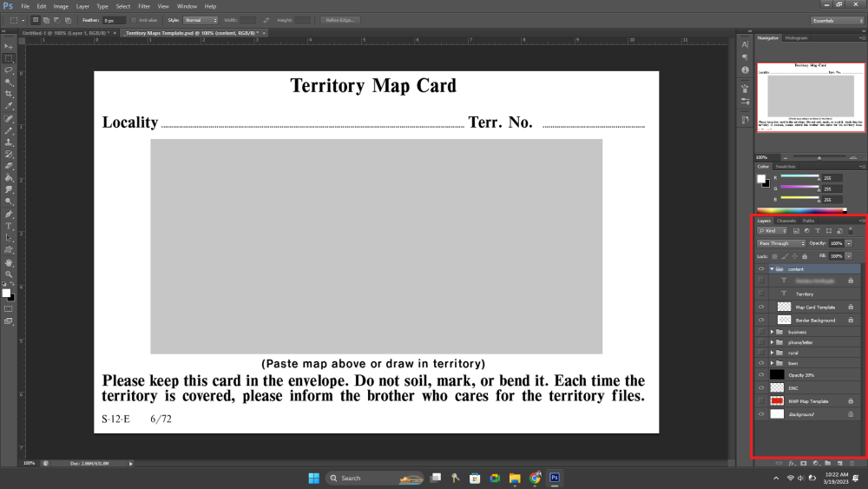This screenshot has height=489, width=868.
Task: Open the Pass Through blend mode dropdown
Action: pos(780,243)
